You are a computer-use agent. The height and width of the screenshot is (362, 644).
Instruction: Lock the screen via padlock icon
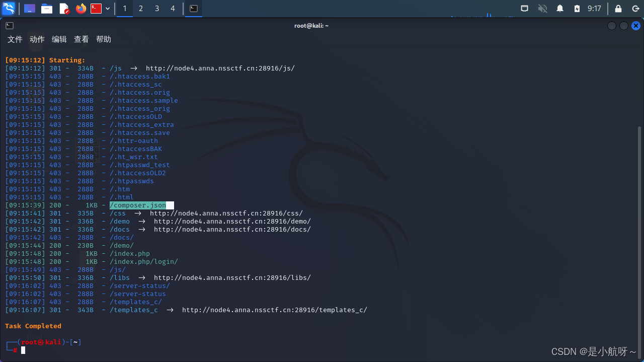pos(618,9)
